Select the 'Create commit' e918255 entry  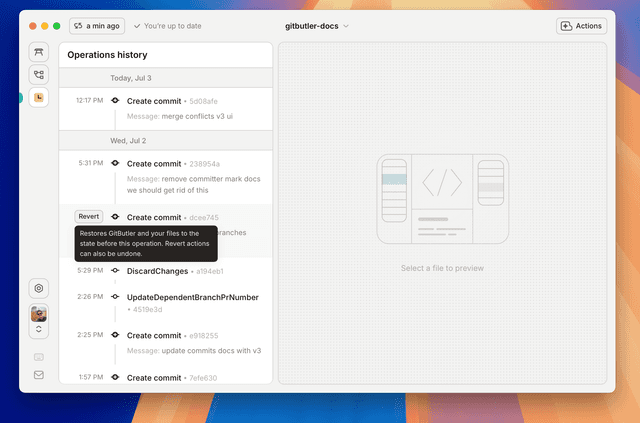(153, 336)
